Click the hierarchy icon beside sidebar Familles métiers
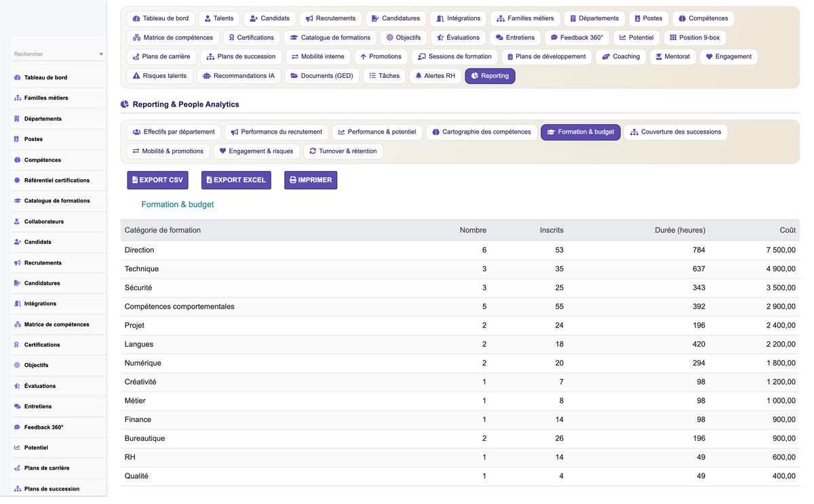The width and height of the screenshot is (814, 504). (17, 98)
